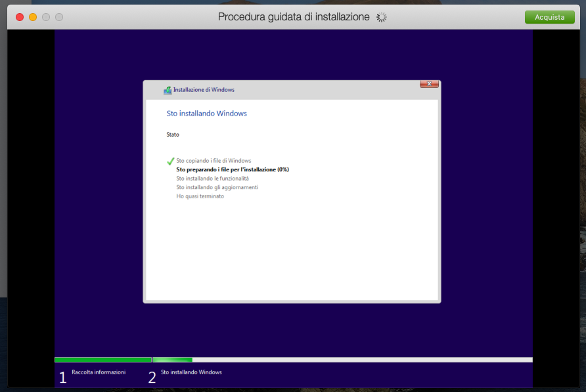The image size is (586, 392).
Task: Select 'Sto copiando i file di Windows' text
Action: tap(214, 161)
